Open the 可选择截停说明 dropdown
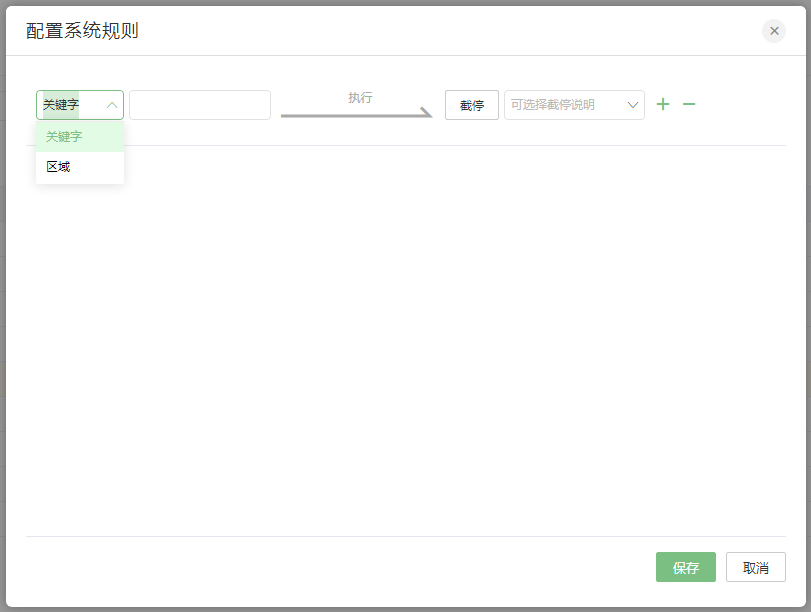811x612 pixels. coord(574,105)
